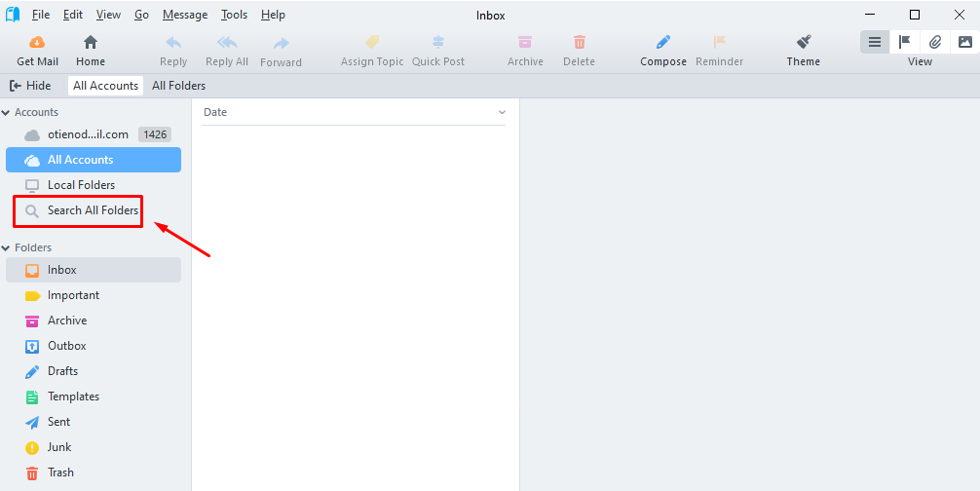The width and height of the screenshot is (980, 491).
Task: Compose a new message
Action: [663, 52]
